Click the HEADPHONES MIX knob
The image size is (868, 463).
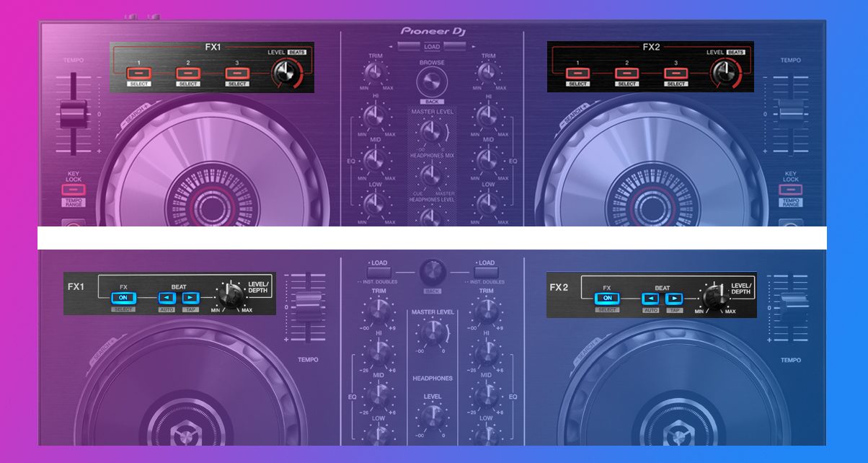[430, 175]
